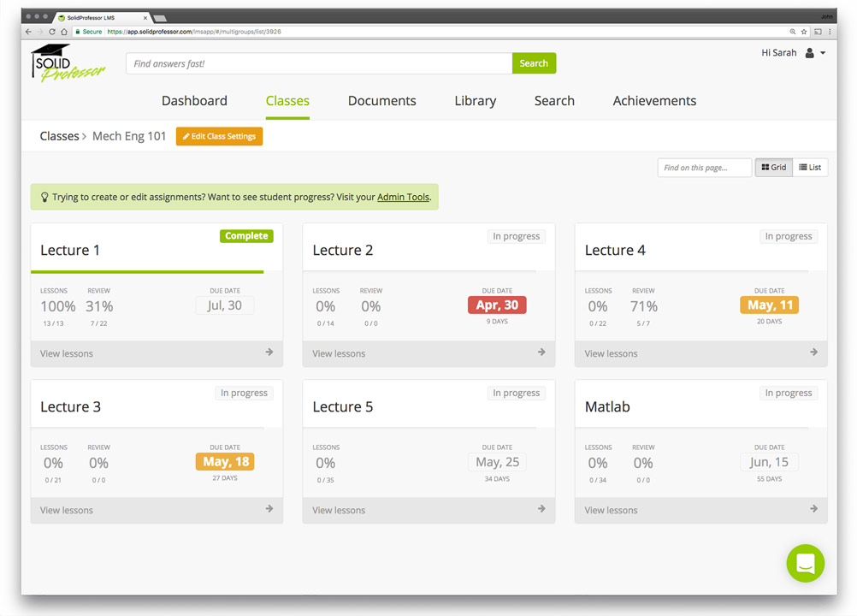The width and height of the screenshot is (857, 616).
Task: Expand the Hi Sarah account dropdown
Action: [823, 53]
